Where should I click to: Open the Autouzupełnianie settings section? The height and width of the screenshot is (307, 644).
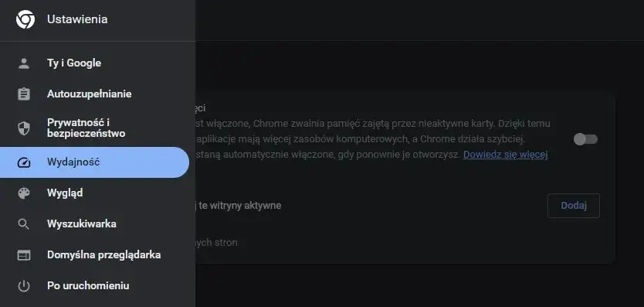[x=94, y=94]
